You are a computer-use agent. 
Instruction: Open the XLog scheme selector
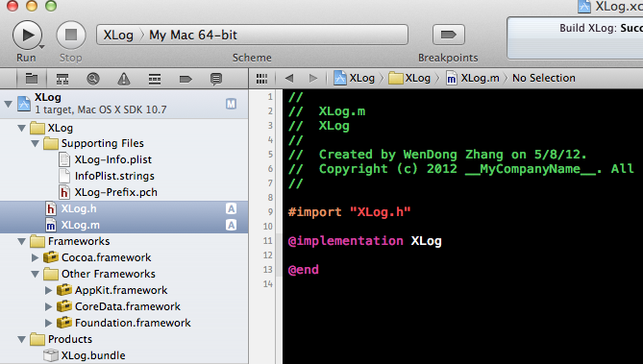118,35
